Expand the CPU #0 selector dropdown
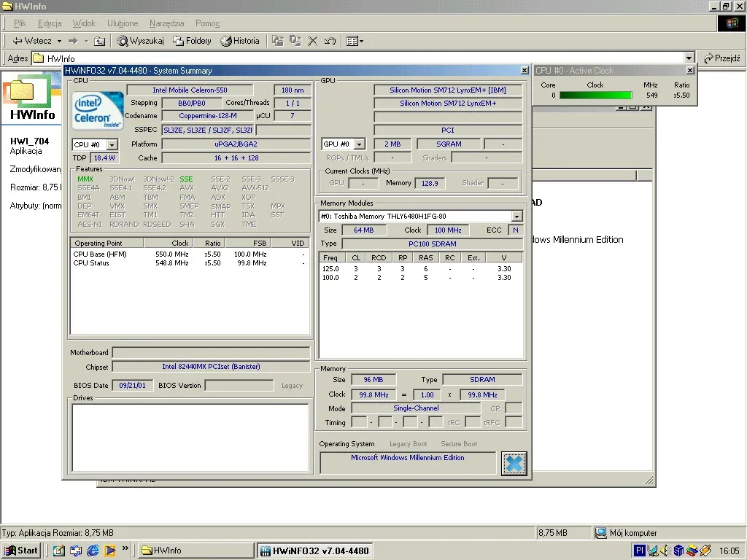The image size is (747, 560). tap(112, 145)
